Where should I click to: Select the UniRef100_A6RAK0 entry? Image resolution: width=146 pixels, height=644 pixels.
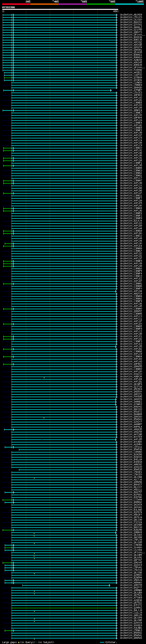[131, 583]
